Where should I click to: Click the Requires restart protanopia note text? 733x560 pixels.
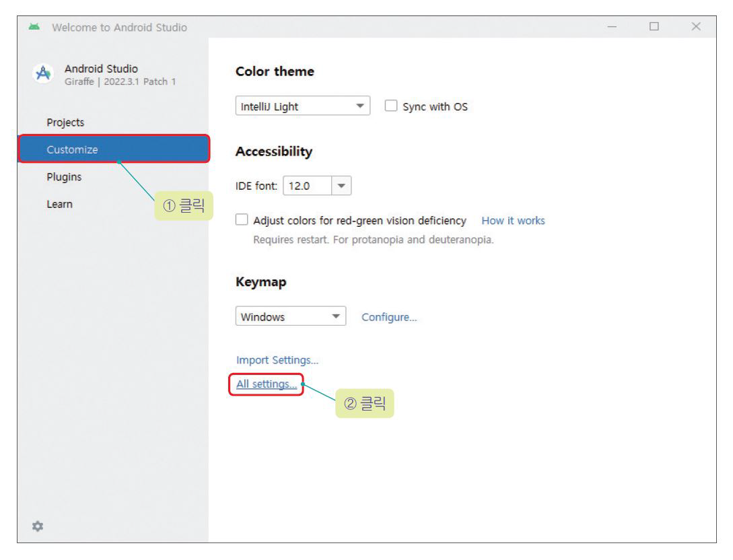[374, 240]
